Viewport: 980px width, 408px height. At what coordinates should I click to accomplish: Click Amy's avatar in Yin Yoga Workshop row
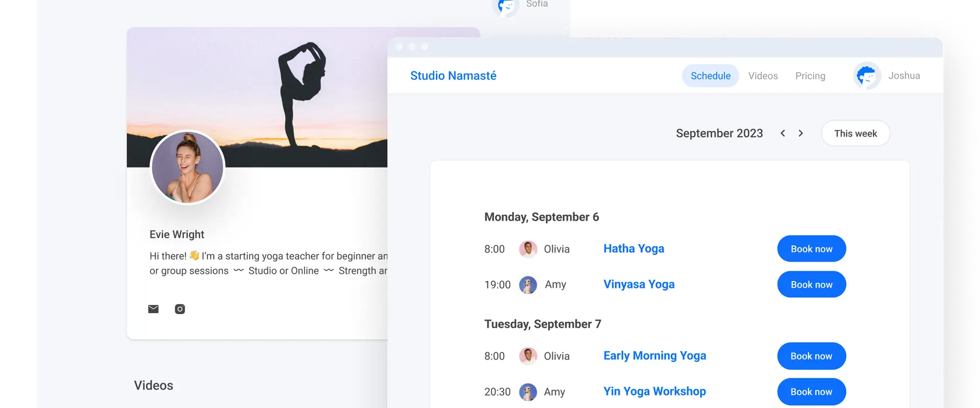click(528, 392)
